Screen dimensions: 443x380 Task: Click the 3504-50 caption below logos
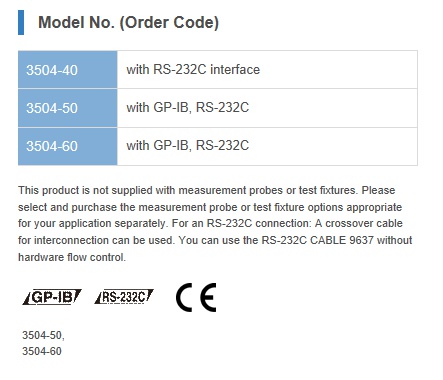tap(43, 335)
